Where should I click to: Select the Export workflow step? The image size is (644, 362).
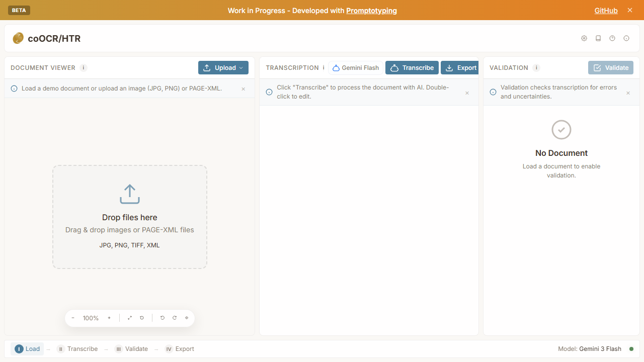click(180, 349)
